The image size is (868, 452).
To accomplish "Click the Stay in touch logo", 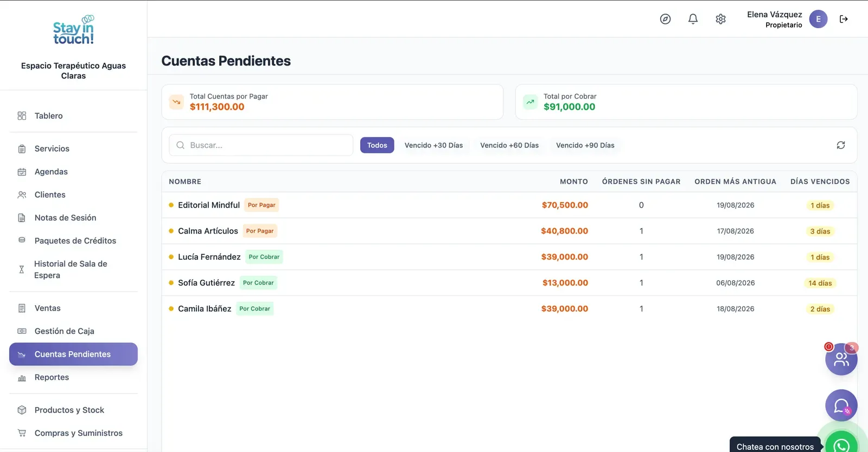I will (x=73, y=30).
